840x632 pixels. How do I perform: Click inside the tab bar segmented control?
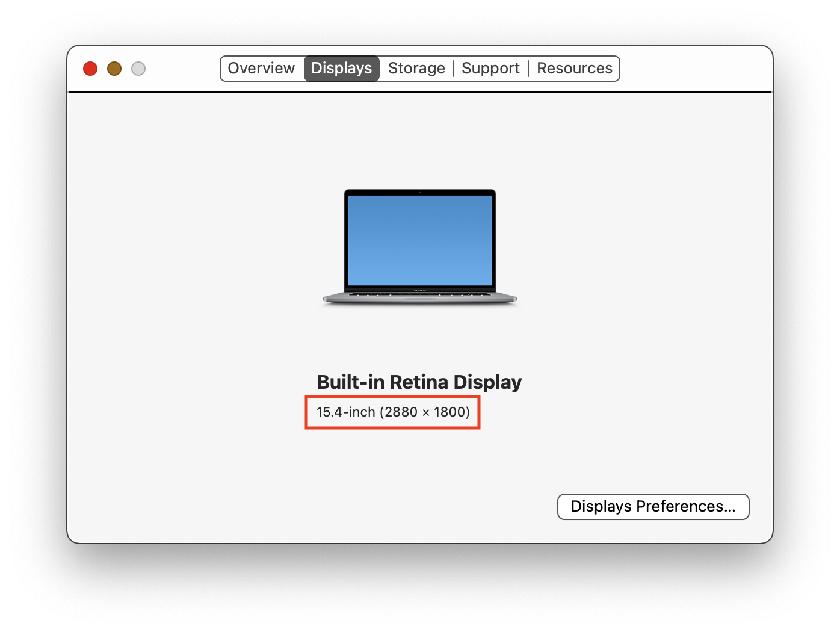pyautogui.click(x=419, y=68)
